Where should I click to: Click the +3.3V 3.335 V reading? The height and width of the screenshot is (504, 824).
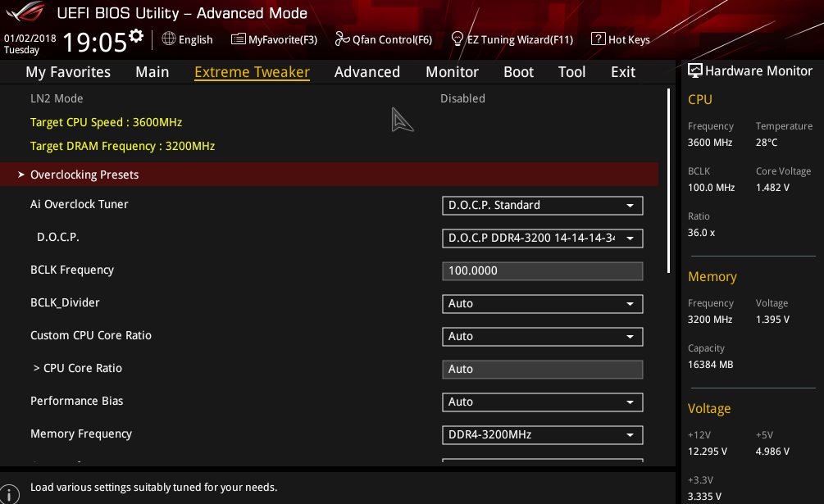(705, 496)
